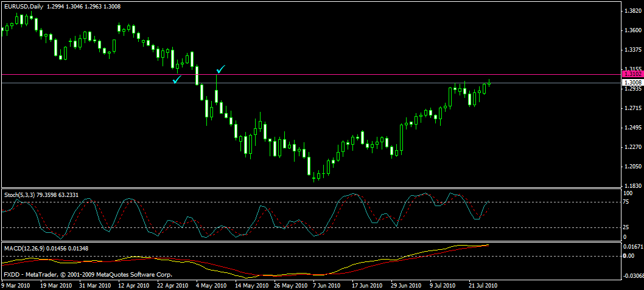The height and width of the screenshot is (290, 644).
Task: Click the MACD 0.00 level label
Action: (x=629, y=256)
